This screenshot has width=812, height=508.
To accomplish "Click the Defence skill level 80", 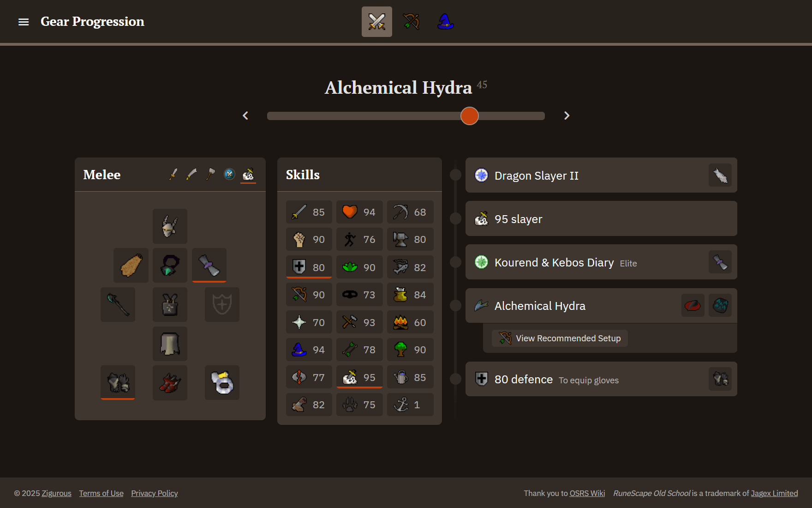I will 309,267.
